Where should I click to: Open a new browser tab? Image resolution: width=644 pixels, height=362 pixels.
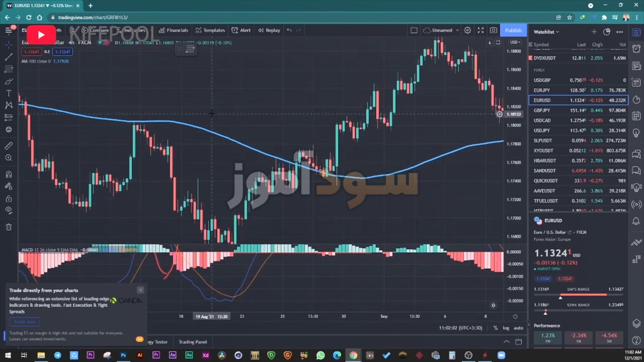[91, 6]
